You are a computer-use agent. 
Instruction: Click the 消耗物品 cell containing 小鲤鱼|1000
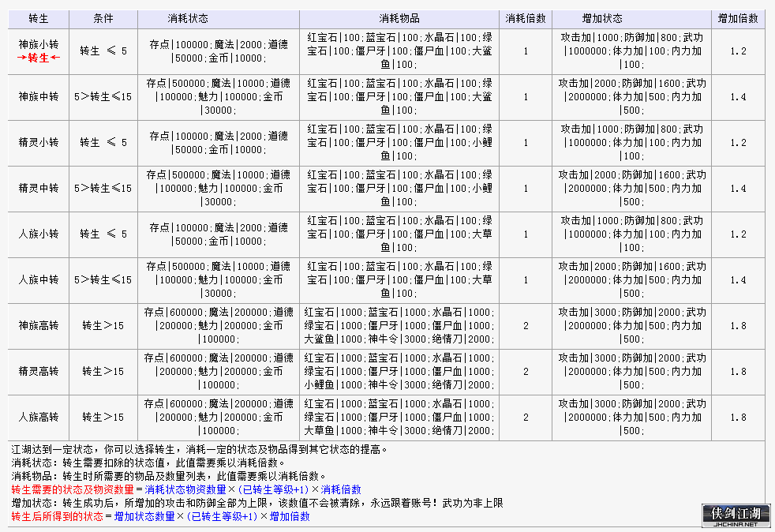[399, 371]
